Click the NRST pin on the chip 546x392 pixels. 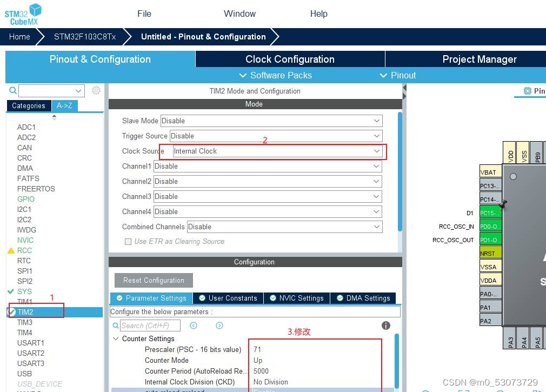491,254
